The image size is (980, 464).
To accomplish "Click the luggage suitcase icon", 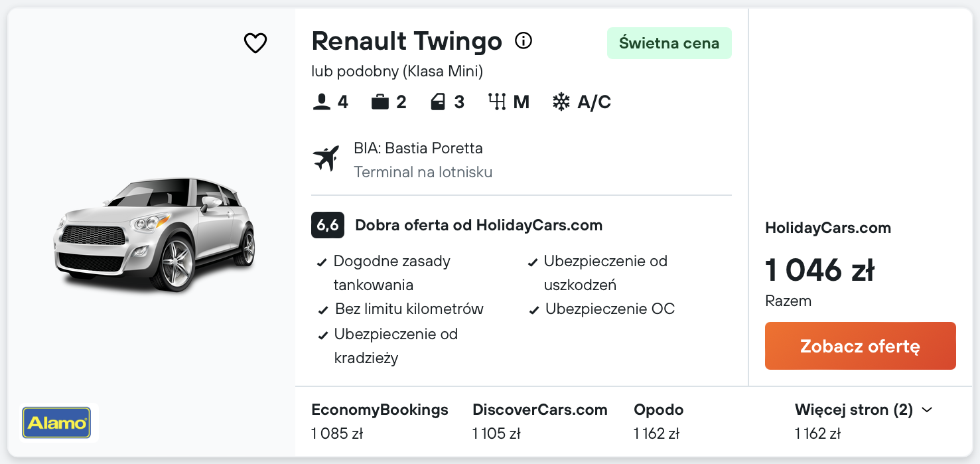I will (x=380, y=102).
